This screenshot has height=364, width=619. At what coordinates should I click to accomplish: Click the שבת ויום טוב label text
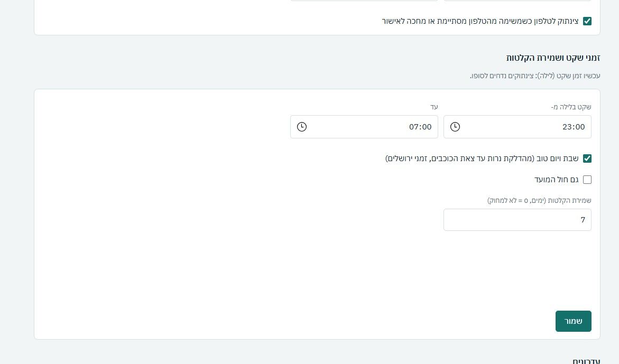pos(482,158)
